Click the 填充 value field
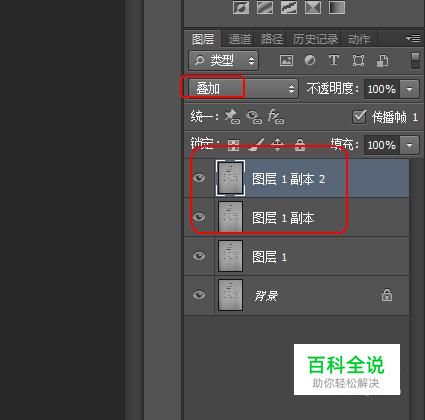This screenshot has height=420, width=425. (382, 145)
